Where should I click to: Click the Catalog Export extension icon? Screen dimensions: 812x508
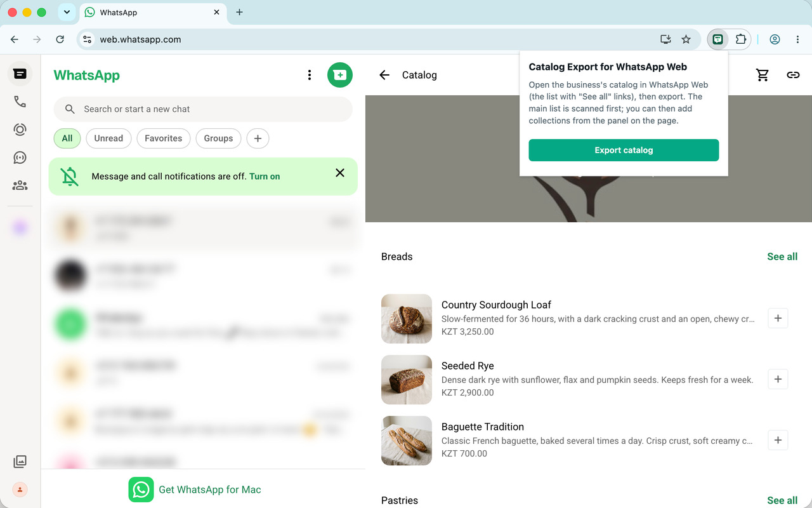coord(717,39)
